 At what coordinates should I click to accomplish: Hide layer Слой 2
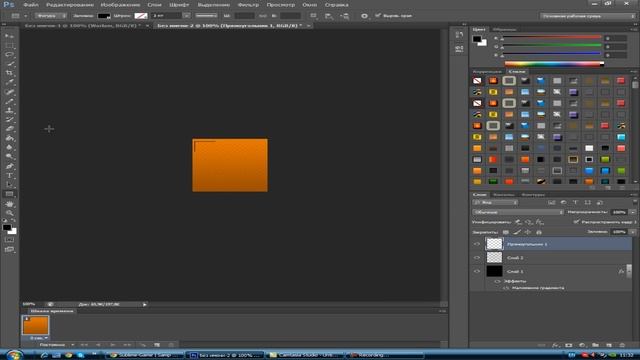[x=477, y=258]
